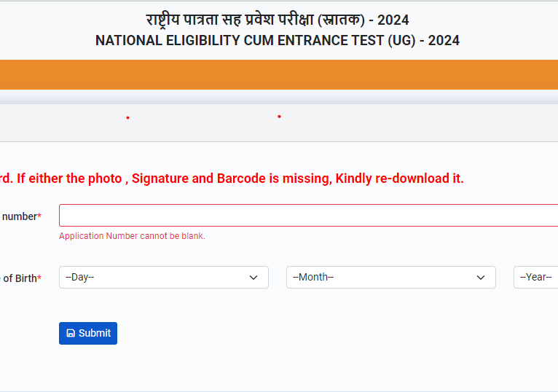Click the 'number' field label
This screenshot has width=558, height=392.
click(x=19, y=216)
